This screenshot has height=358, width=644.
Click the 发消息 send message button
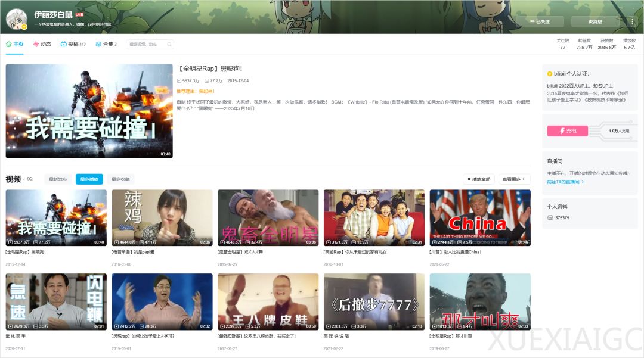pos(595,21)
